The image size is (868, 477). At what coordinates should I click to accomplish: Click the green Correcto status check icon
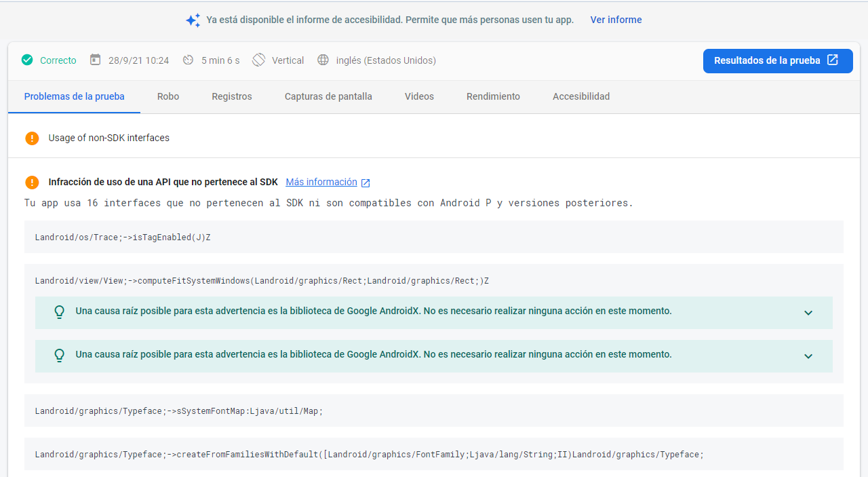click(27, 60)
